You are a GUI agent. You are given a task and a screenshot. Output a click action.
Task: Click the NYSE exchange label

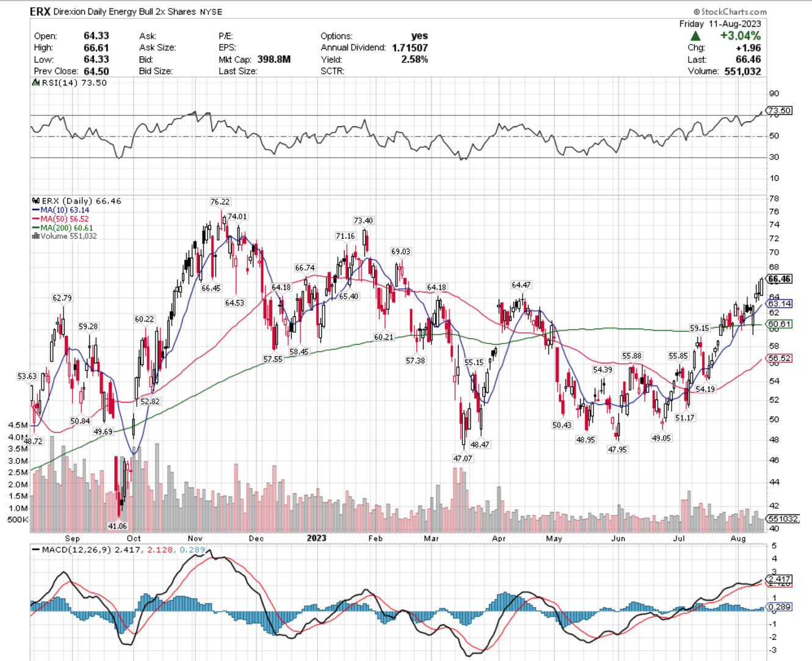coord(211,12)
